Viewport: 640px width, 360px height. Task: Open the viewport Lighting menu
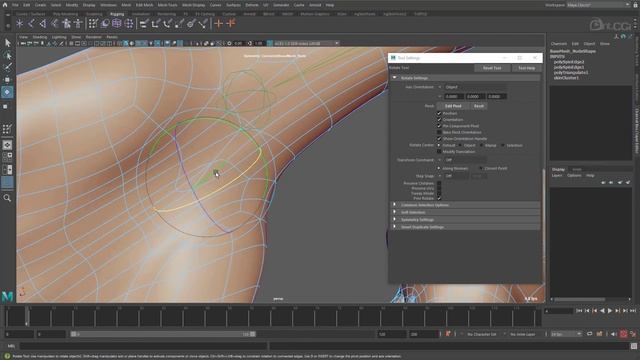[x=59, y=37]
